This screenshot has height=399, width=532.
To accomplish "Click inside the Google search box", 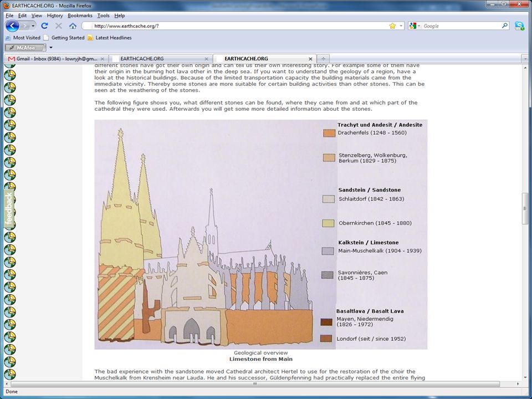I will 462,26.
